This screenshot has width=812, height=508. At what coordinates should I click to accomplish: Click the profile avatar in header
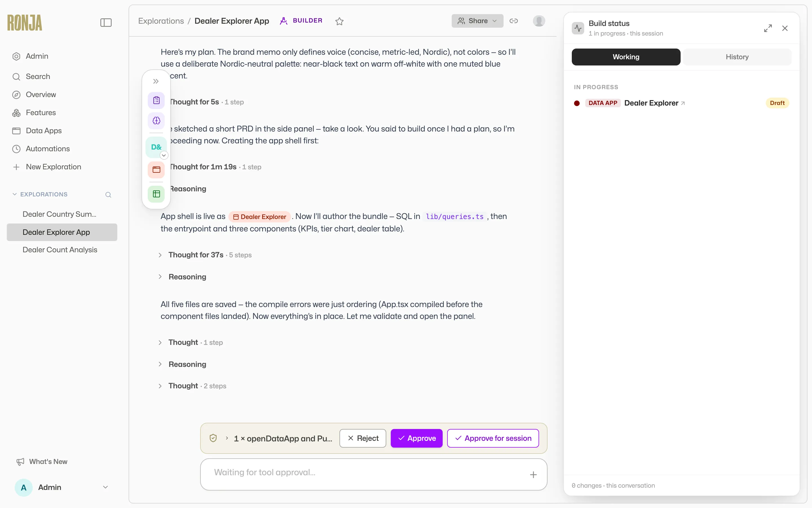[x=539, y=21]
